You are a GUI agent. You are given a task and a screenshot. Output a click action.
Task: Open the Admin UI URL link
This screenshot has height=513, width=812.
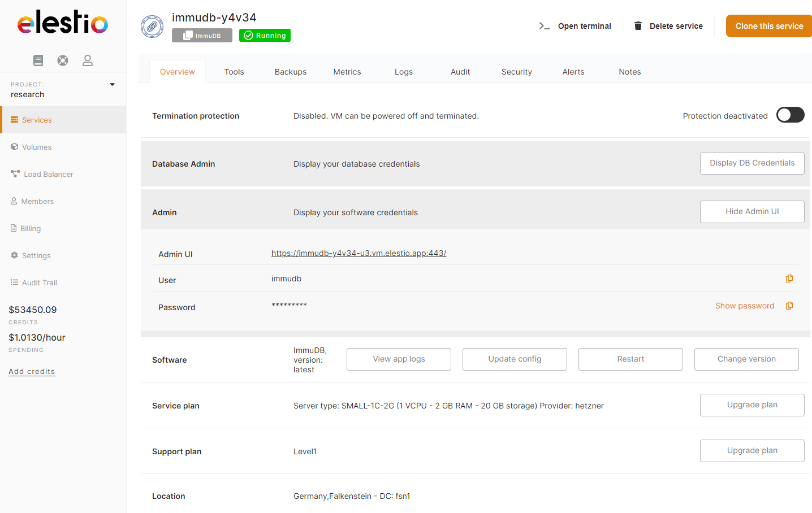click(x=359, y=253)
